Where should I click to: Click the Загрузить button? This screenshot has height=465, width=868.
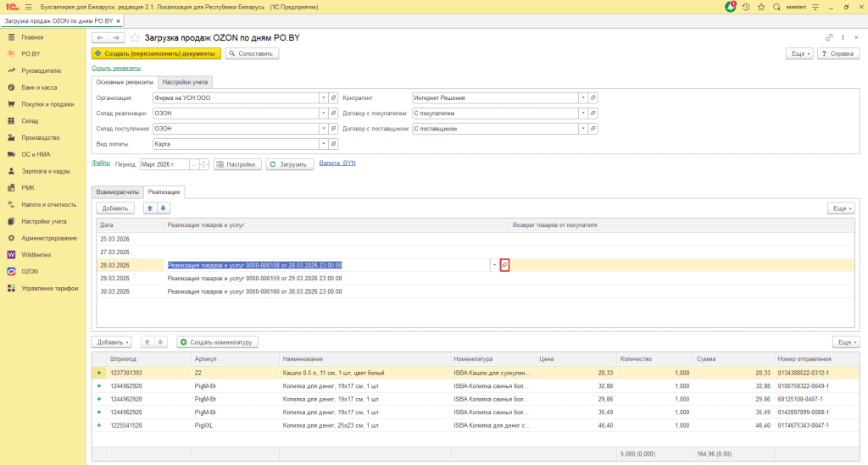point(290,164)
